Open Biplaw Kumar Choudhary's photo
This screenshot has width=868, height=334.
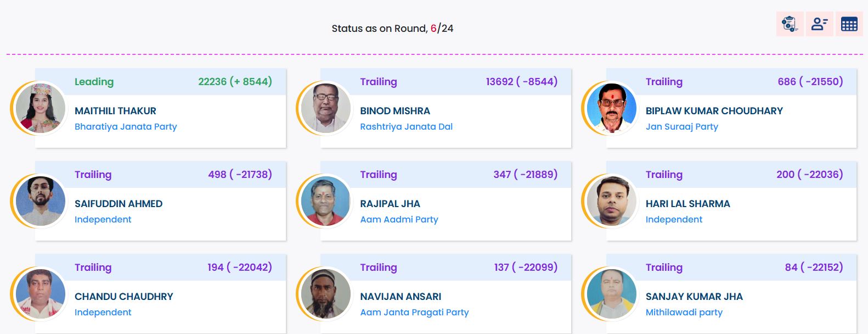coord(611,108)
